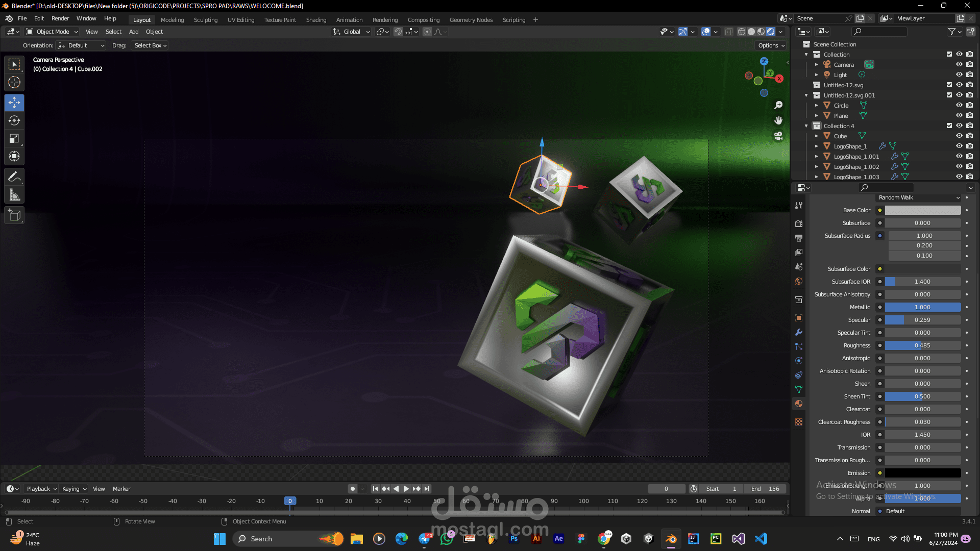The width and height of the screenshot is (980, 551).
Task: Hide the Cube object in the outliner
Action: tap(959, 136)
